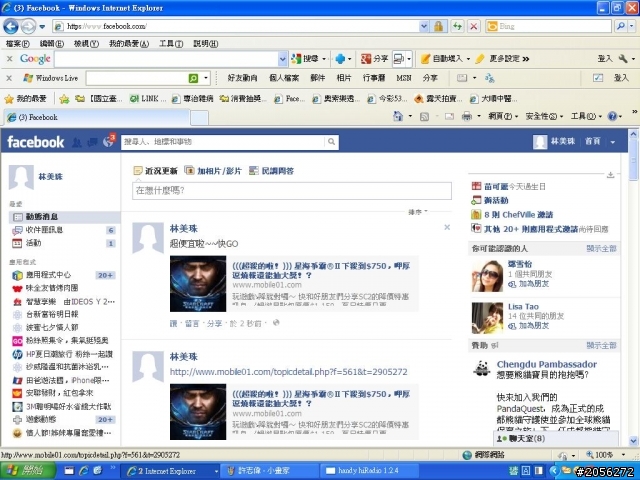Expand the Bing search options dropdown
Screen dimensions: 640x480
(x=632, y=27)
